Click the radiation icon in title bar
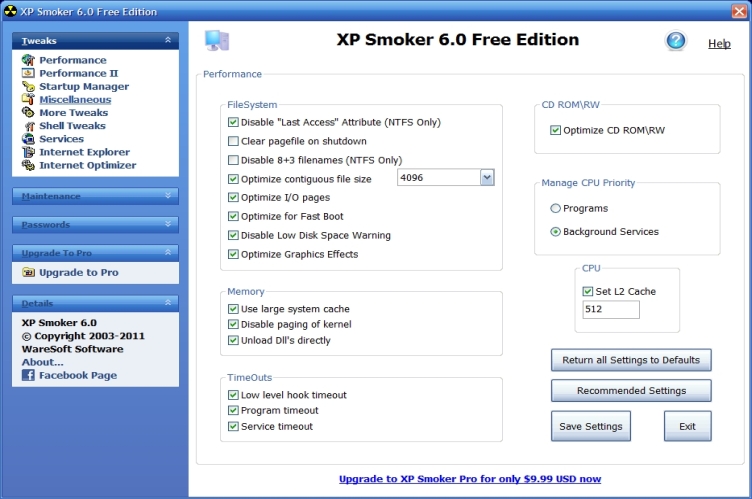The height and width of the screenshot is (499, 752). pos(10,11)
